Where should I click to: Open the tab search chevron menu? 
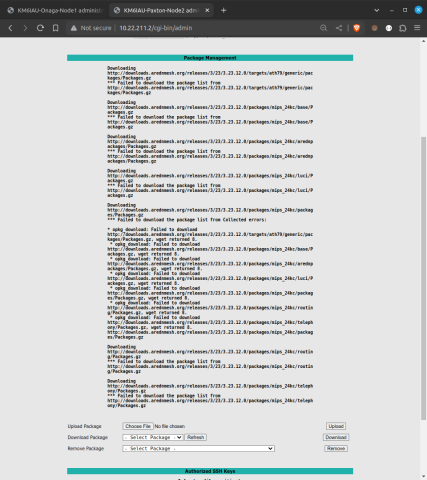click(x=377, y=10)
